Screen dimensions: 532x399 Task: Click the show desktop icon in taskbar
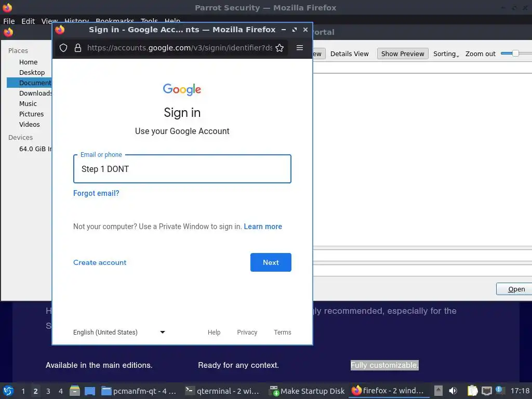[x=90, y=391]
